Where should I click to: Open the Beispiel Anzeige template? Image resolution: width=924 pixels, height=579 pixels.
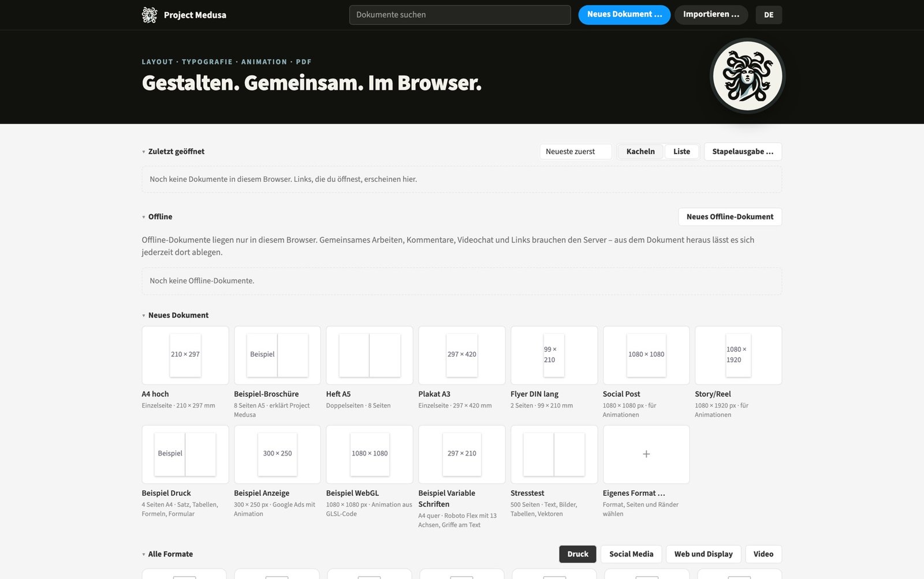click(277, 454)
